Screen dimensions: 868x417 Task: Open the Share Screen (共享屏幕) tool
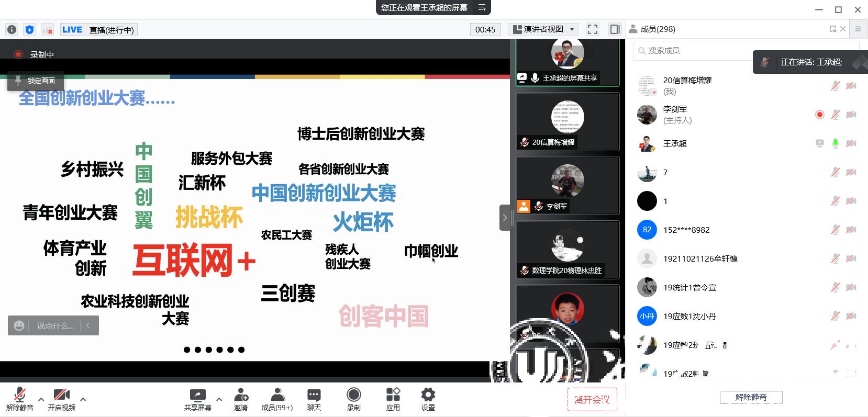pos(197,399)
